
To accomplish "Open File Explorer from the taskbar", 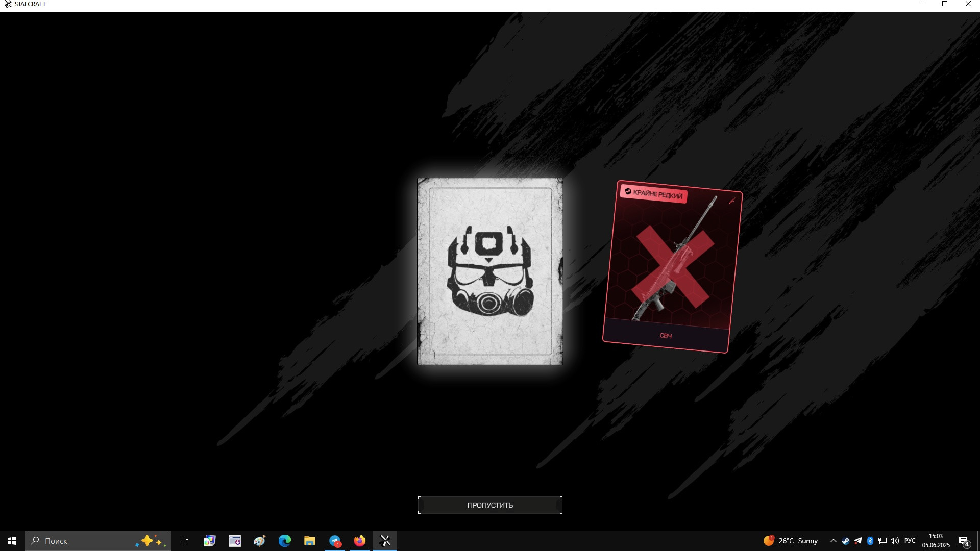I will [309, 541].
